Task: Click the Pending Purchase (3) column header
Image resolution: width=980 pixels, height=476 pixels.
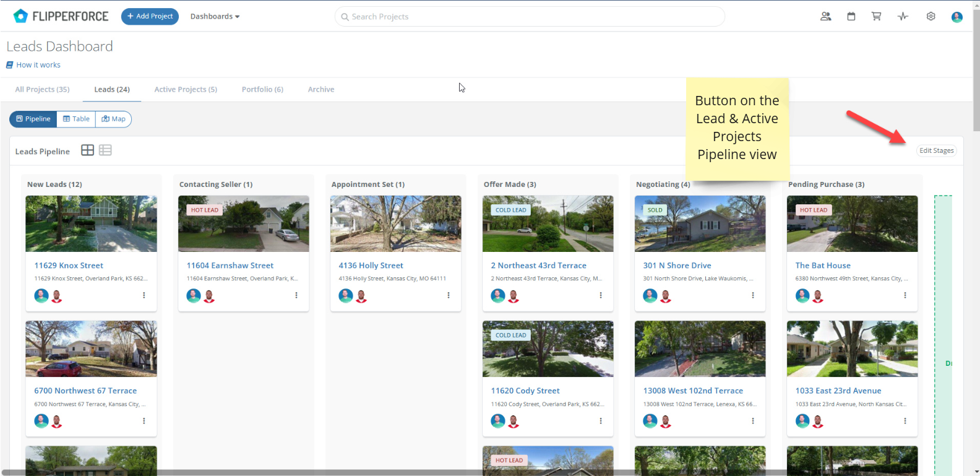Action: pos(826,184)
